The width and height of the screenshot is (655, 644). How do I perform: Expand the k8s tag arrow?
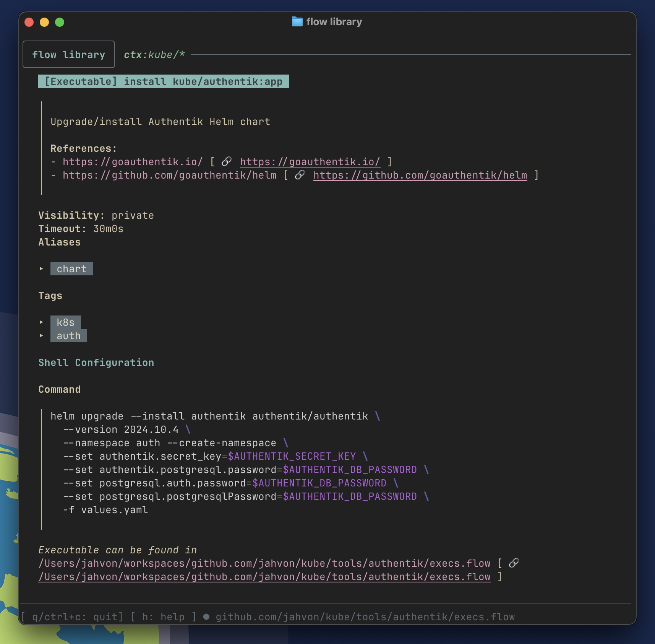click(41, 322)
